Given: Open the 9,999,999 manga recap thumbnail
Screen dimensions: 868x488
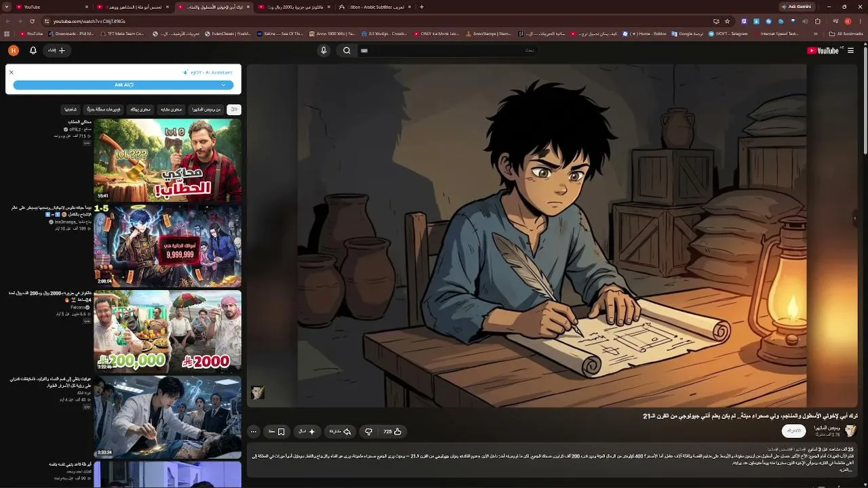Looking at the screenshot, I should point(167,245).
